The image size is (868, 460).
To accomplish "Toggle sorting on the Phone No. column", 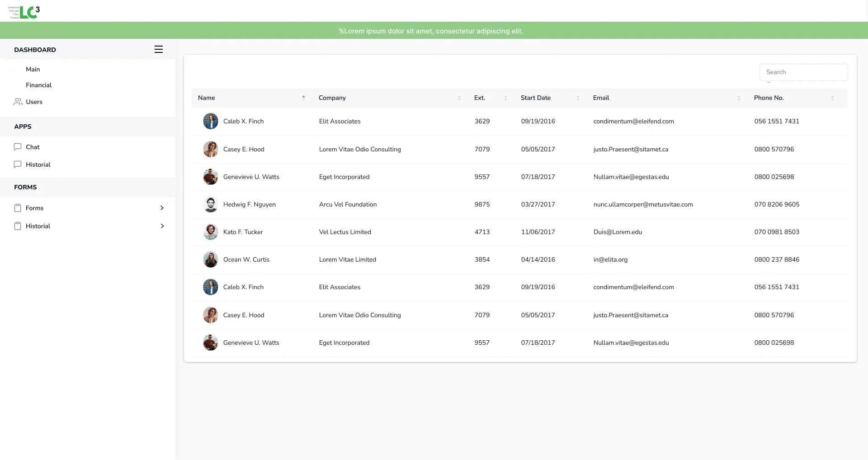I will pyautogui.click(x=833, y=98).
